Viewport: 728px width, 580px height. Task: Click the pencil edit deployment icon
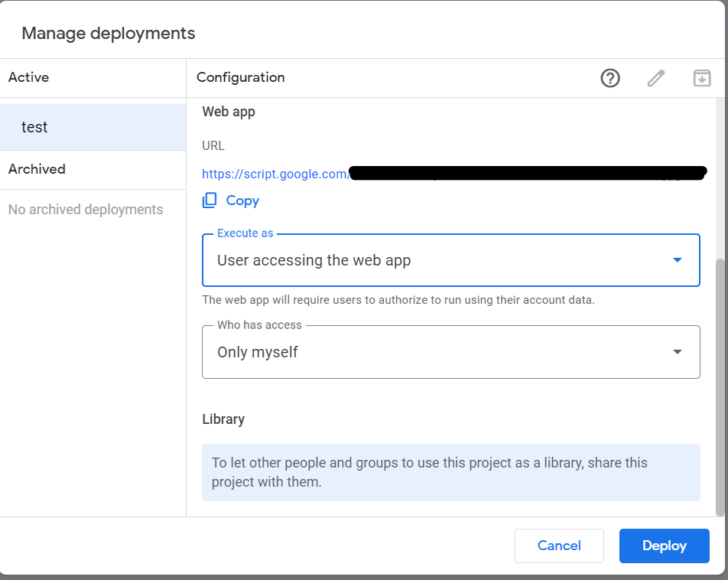[x=656, y=78]
